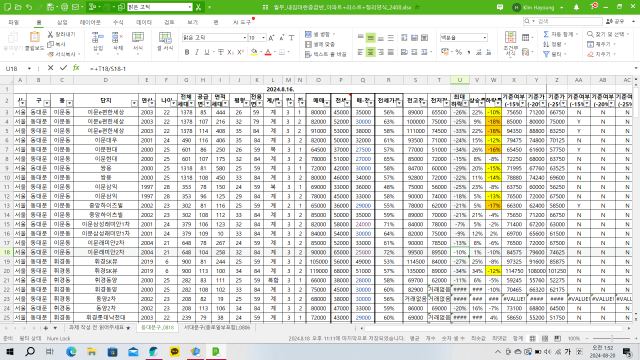The height and width of the screenshot is (360, 640).
Task: Open Microsoft Edge from the taskbar
Action: click(x=71, y=351)
